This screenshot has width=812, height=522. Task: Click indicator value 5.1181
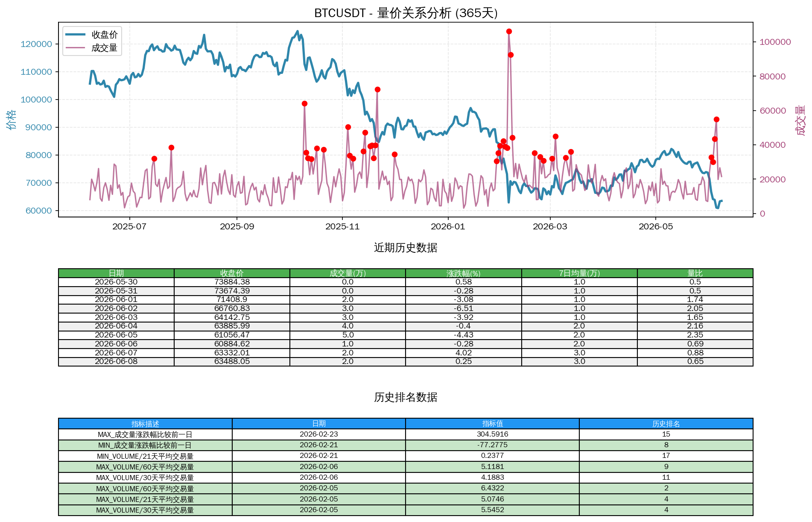493,467
